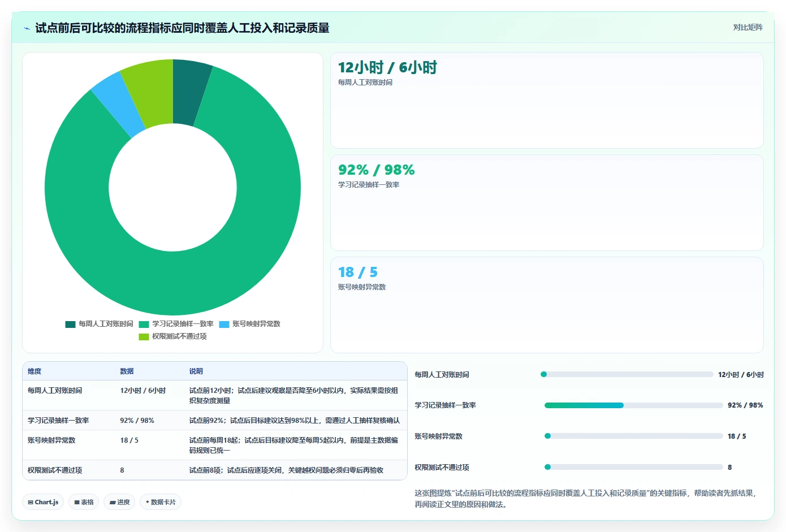Toggle 学习记录抽样一致率 legend color swatch
This screenshot has height=532, width=786.
[x=144, y=324]
